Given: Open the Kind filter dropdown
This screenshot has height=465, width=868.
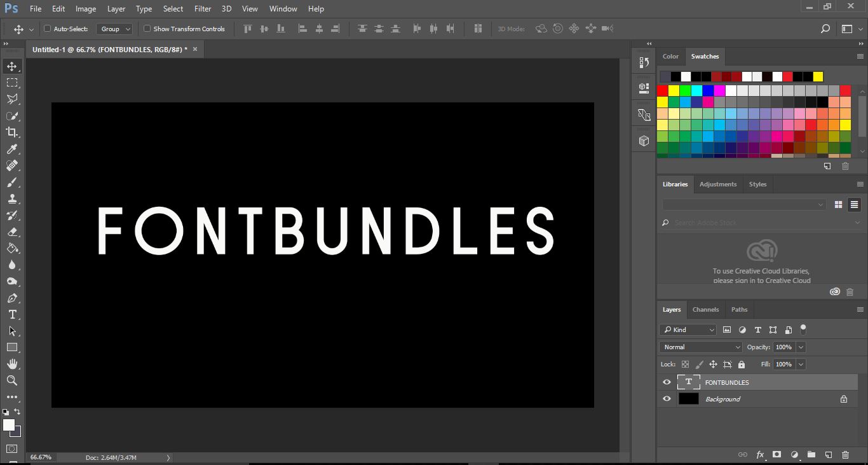Looking at the screenshot, I should coord(688,330).
